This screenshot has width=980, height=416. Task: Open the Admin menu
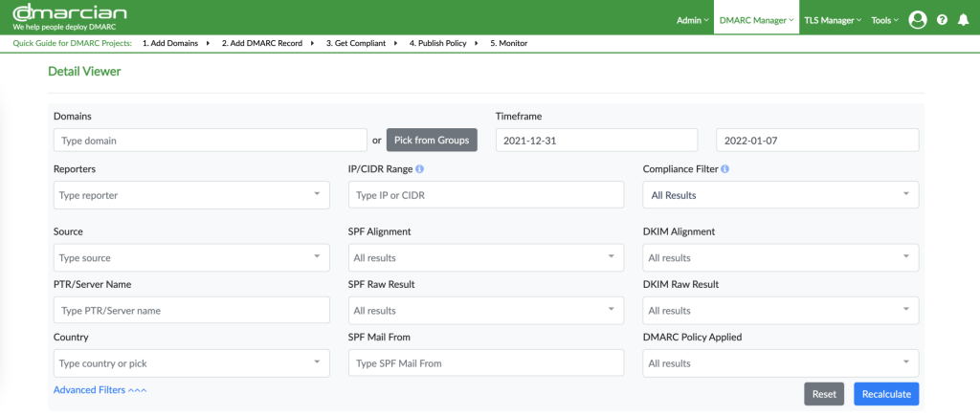[693, 20]
